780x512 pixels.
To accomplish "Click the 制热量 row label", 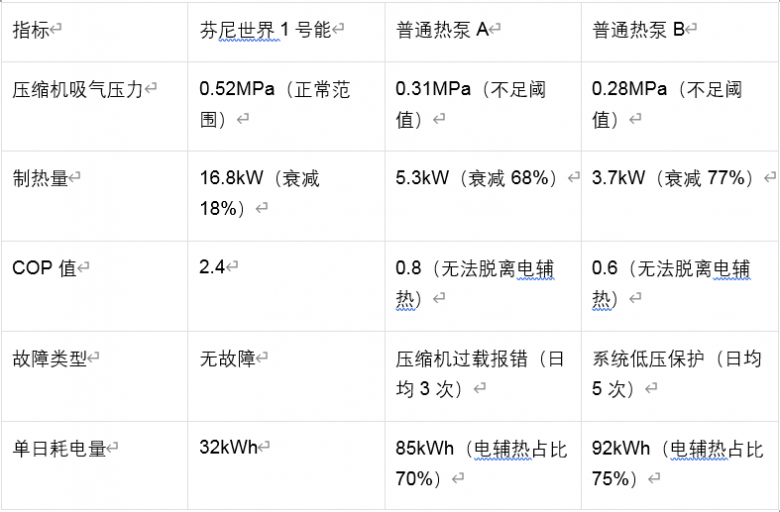I will click(41, 179).
